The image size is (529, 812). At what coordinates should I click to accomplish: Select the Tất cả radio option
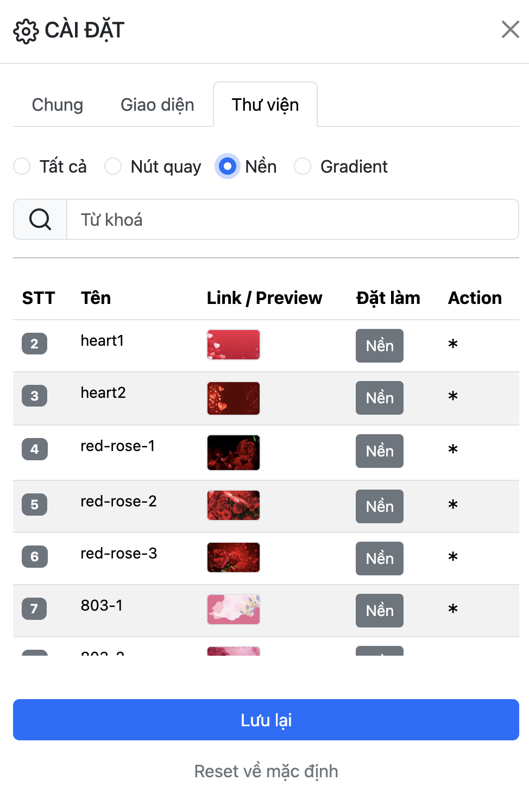[22, 166]
